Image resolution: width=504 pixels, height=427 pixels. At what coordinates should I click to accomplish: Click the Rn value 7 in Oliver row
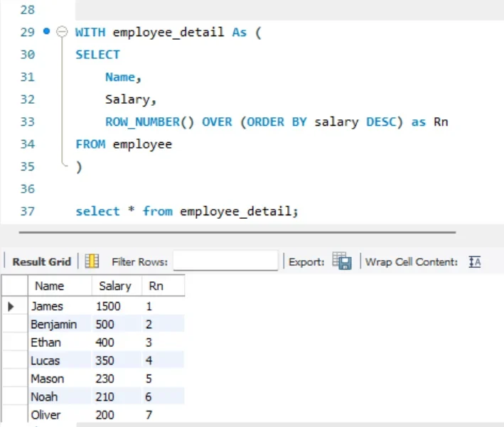tap(149, 415)
